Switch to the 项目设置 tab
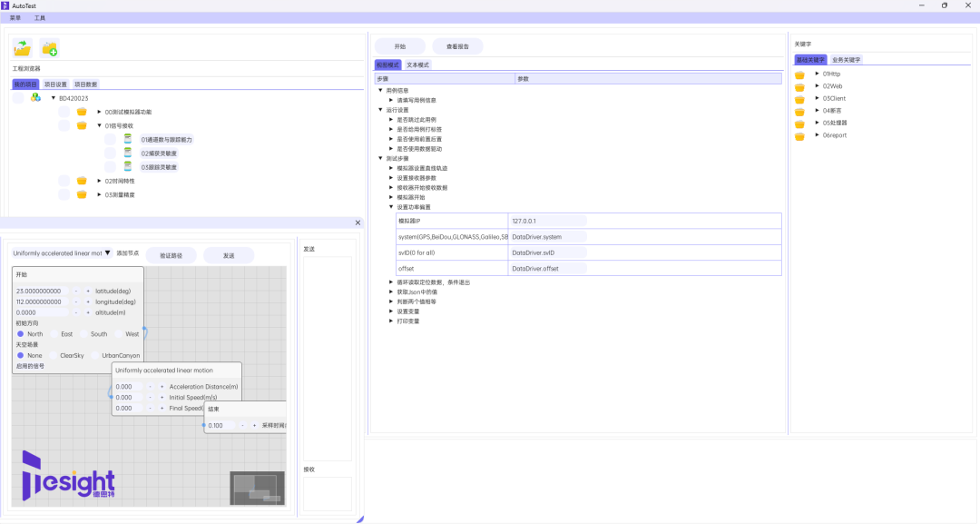Image resolution: width=980 pixels, height=524 pixels. tap(55, 84)
